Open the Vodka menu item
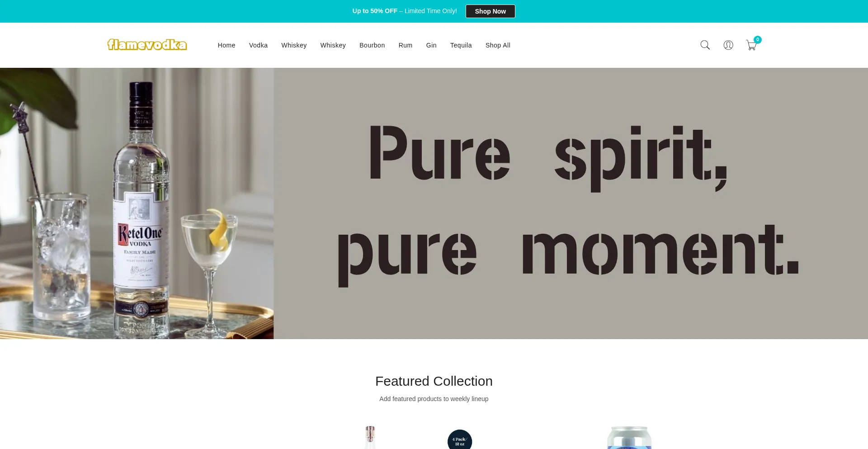Image resolution: width=868 pixels, height=449 pixels. coord(258,45)
